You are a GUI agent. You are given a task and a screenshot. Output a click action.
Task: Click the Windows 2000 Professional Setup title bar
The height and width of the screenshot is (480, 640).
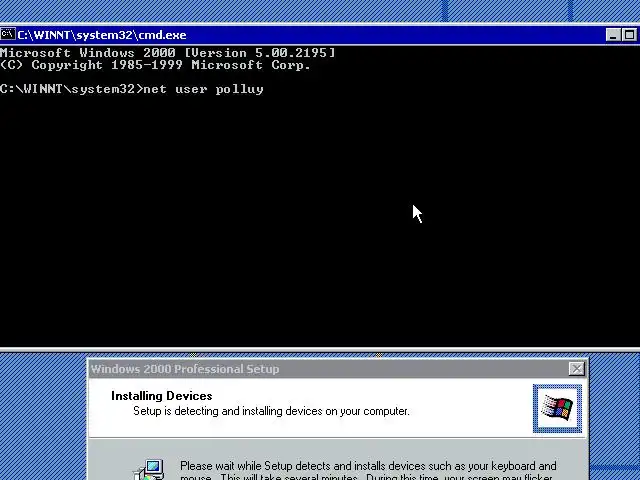338,369
